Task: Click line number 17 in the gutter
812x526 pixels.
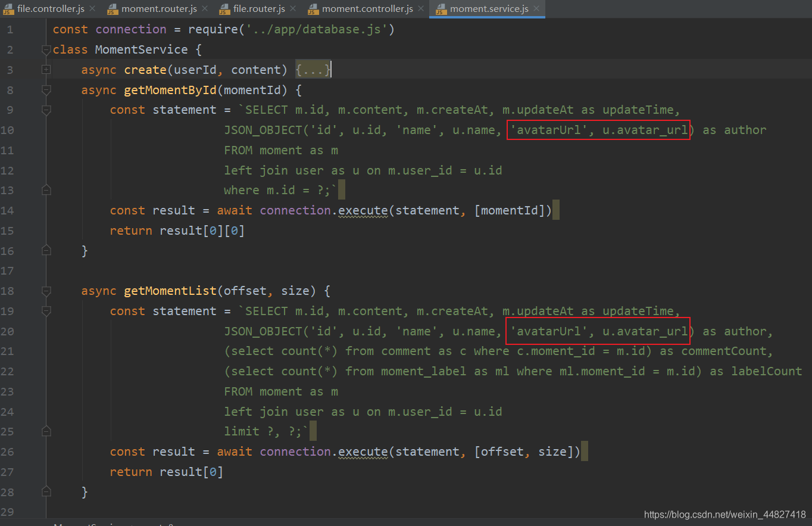Action: [x=7, y=270]
